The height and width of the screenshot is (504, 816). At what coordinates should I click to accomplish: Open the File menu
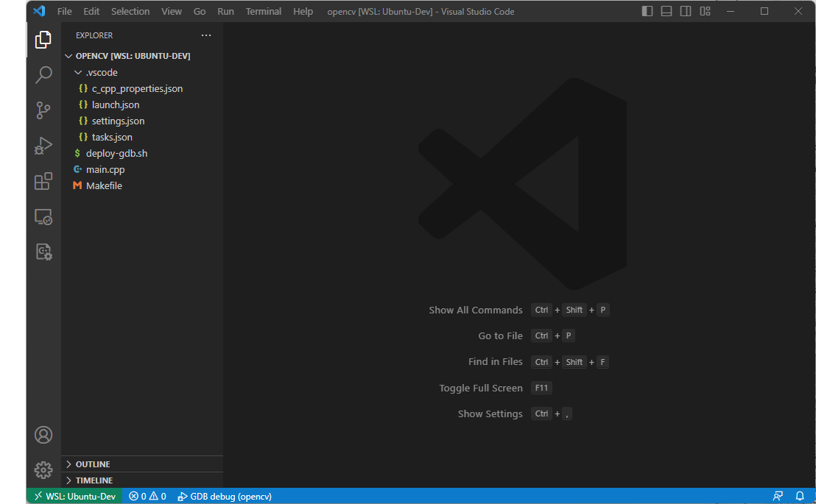(65, 11)
